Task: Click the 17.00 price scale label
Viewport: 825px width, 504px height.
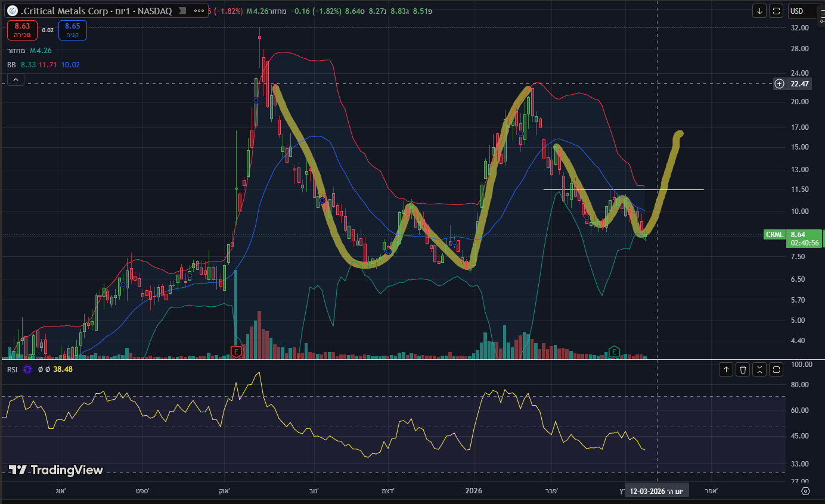Action: (799, 127)
